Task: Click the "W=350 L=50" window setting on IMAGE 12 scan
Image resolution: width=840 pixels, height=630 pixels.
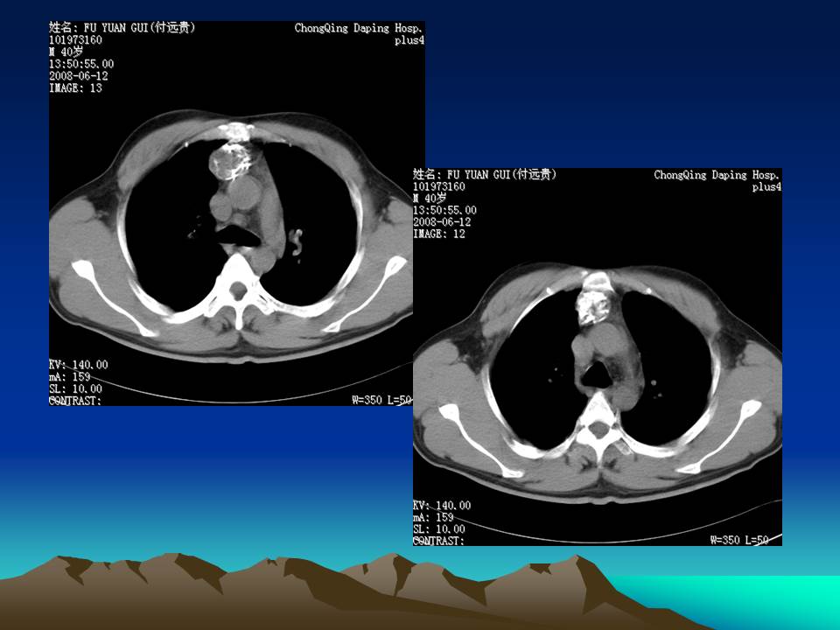Action: point(739,540)
